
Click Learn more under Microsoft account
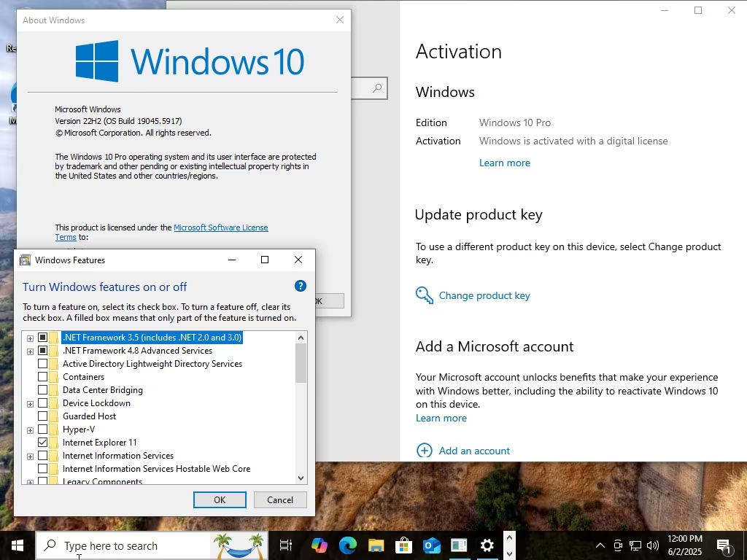click(441, 418)
